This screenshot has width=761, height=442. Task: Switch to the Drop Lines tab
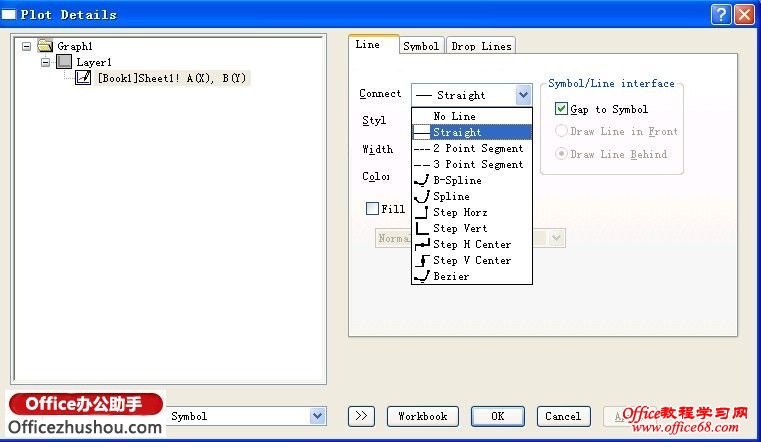(481, 46)
